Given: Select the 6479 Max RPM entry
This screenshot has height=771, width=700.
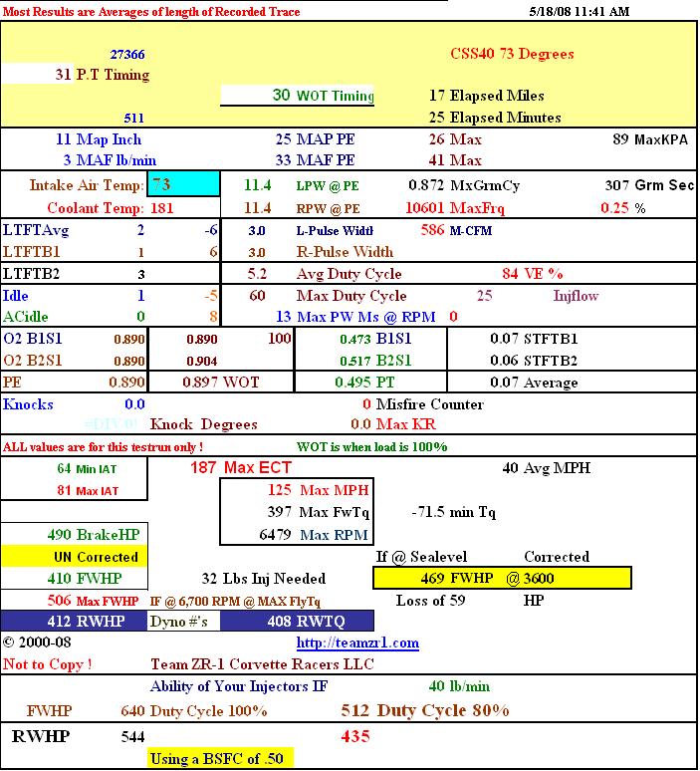Looking at the screenshot, I should tap(296, 535).
